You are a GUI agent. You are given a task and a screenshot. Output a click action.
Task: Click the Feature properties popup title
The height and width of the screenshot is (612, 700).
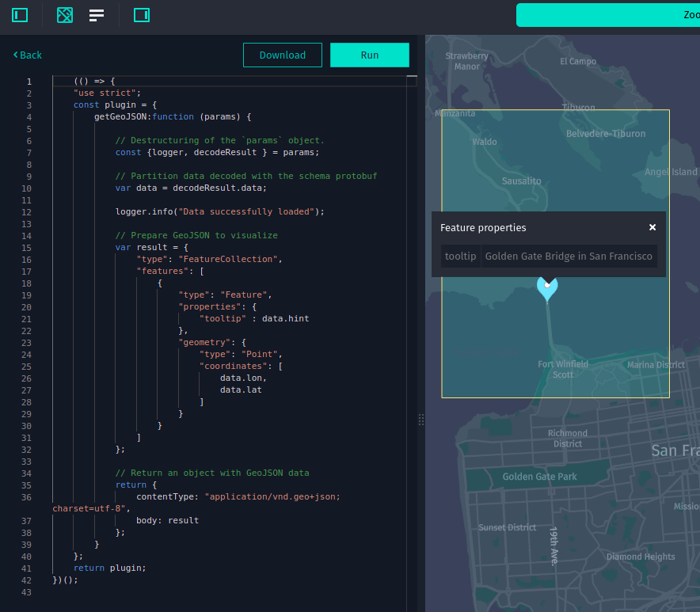pos(483,227)
